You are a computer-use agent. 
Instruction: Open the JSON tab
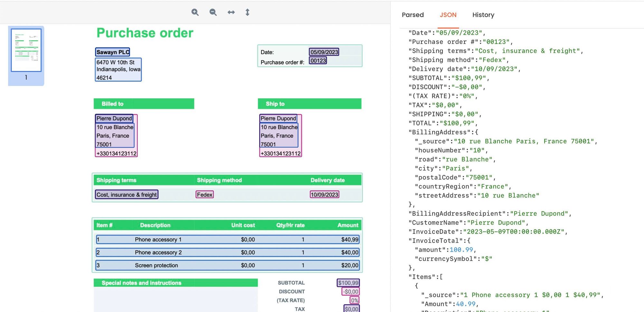coord(448,15)
